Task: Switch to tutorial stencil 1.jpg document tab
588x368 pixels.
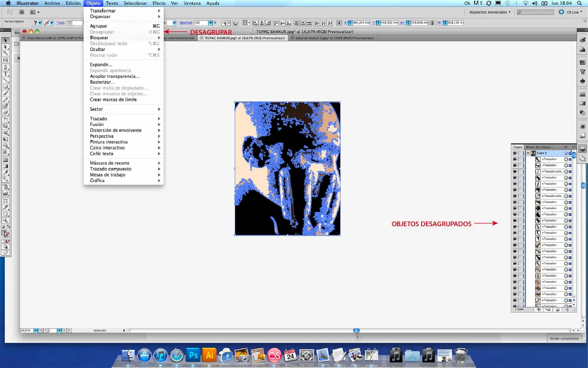Action: click(x=335, y=38)
